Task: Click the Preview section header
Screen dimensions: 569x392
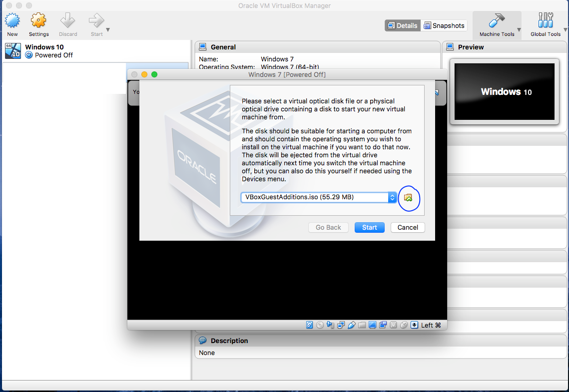Action: (x=505, y=47)
